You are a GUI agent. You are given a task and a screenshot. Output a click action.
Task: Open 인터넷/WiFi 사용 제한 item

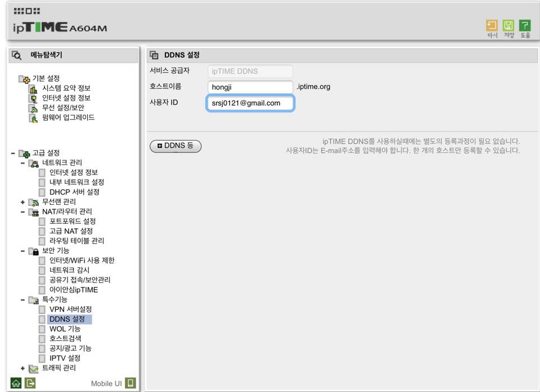pyautogui.click(x=82, y=260)
